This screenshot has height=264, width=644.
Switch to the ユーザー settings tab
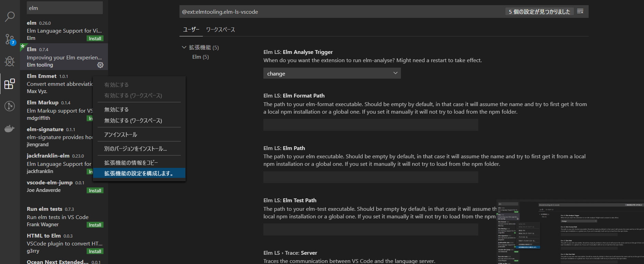(x=191, y=30)
